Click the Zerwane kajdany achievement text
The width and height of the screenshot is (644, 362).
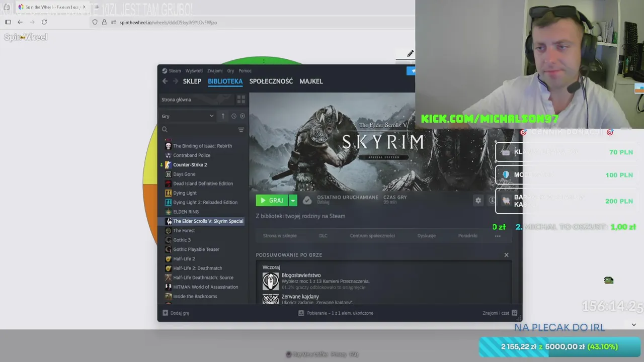point(300,297)
